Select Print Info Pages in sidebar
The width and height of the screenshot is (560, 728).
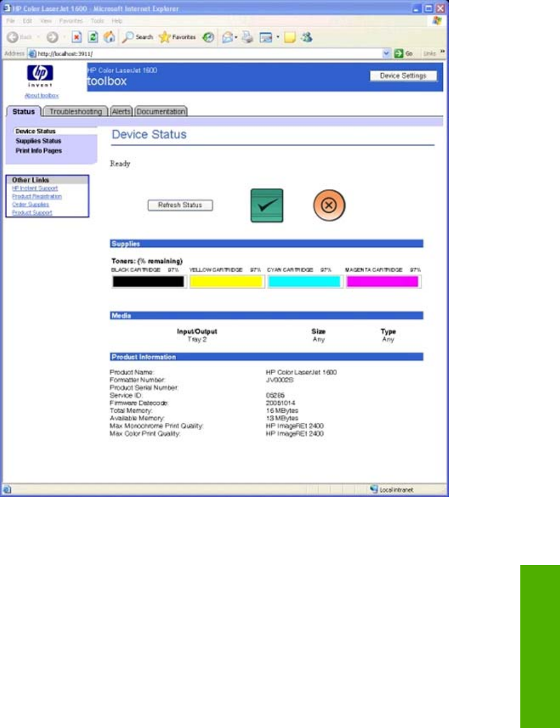coord(39,151)
